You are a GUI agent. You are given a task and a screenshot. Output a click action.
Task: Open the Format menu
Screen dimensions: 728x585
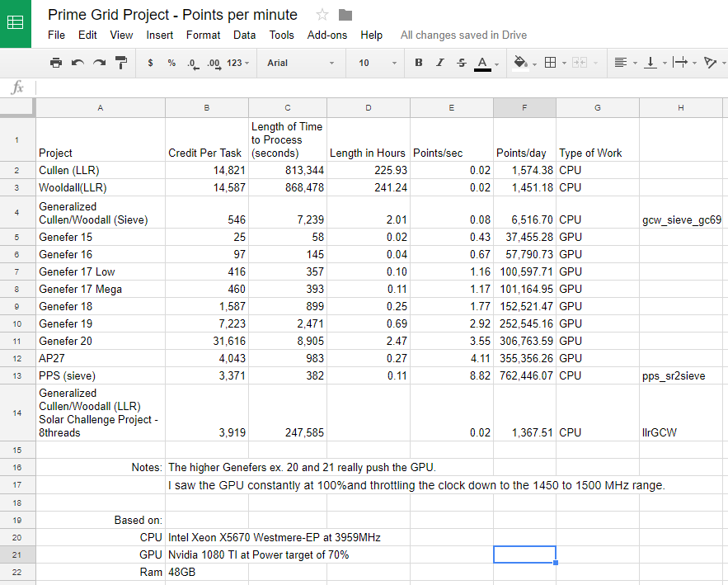[203, 35]
